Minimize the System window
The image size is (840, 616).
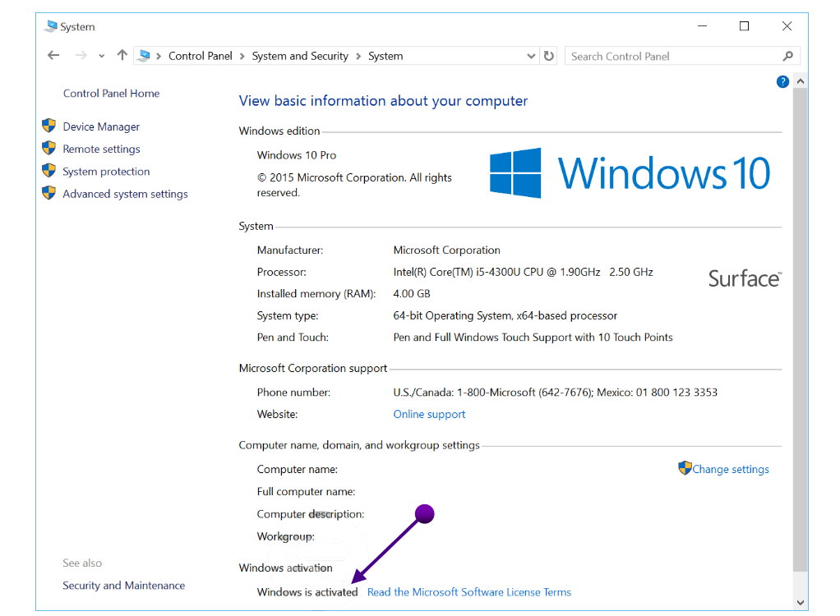click(x=702, y=26)
